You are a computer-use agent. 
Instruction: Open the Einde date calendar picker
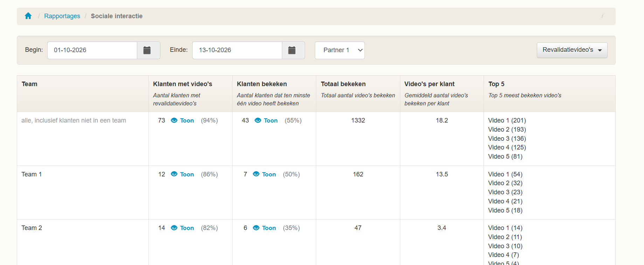[x=293, y=50]
